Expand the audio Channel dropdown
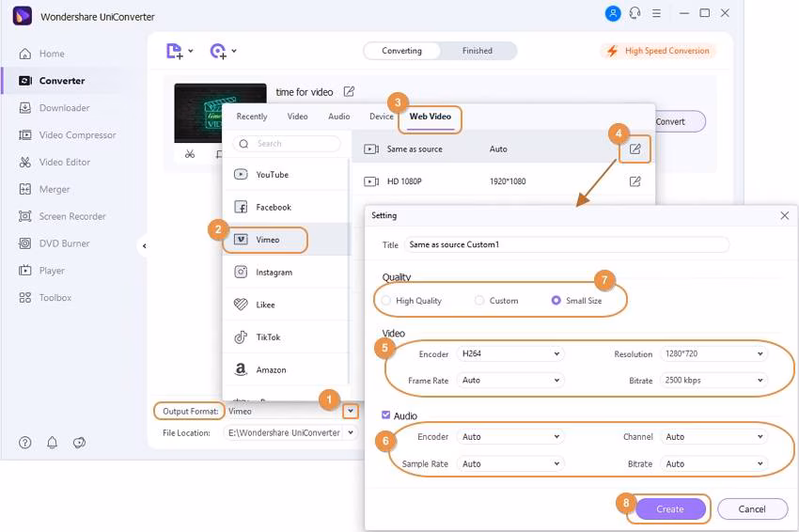This screenshot has width=799, height=532. click(713, 437)
